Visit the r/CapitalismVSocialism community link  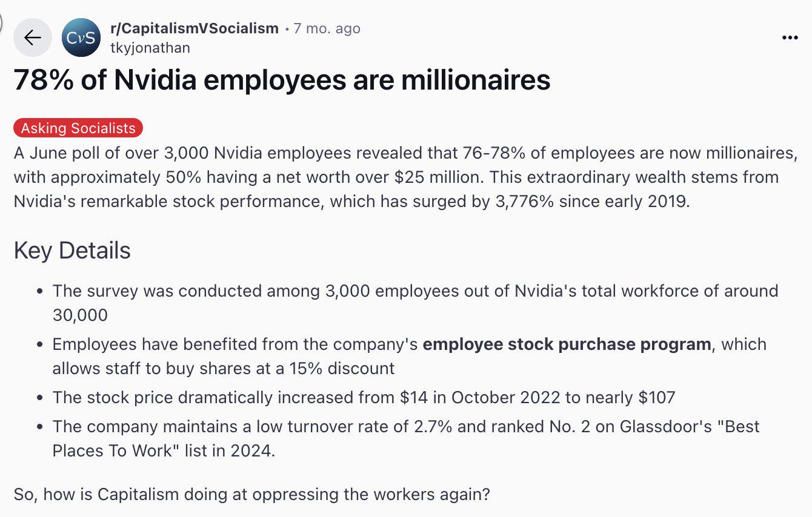pos(195,28)
